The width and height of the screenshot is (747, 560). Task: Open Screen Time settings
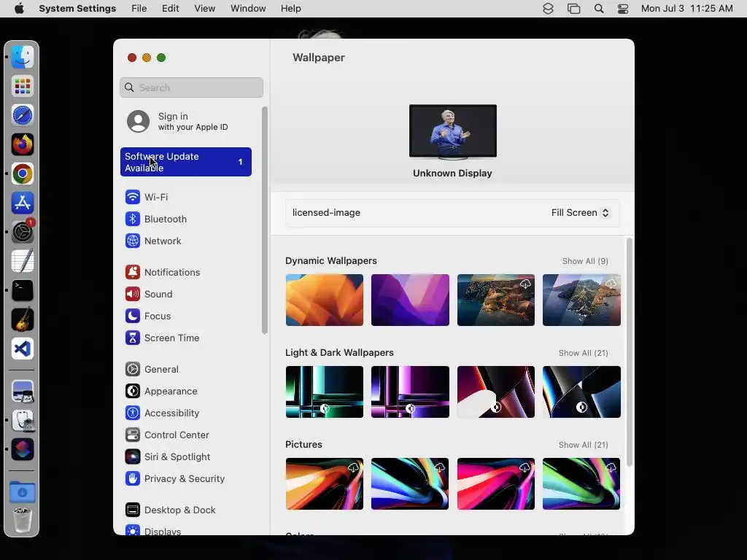(162, 338)
